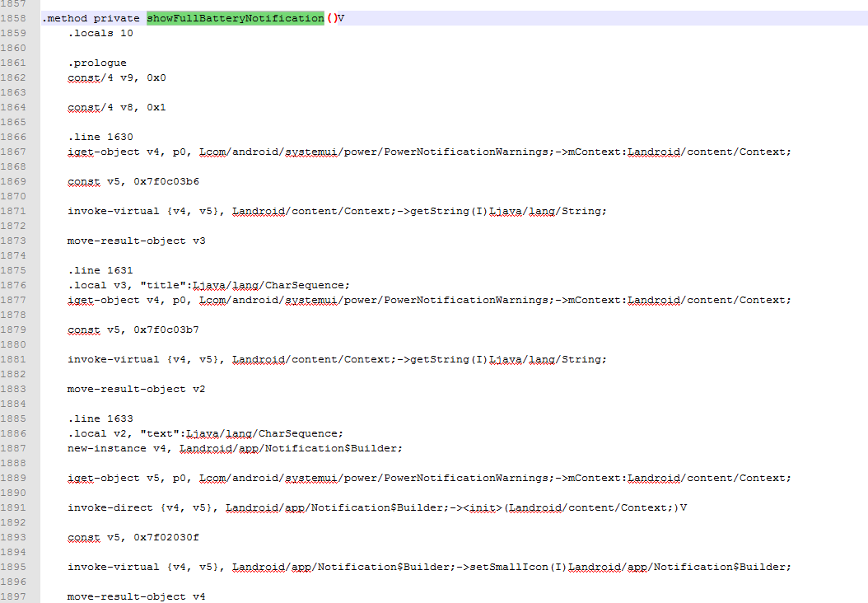Click the .line 1630 directive
Image resolution: width=868 pixels, height=603 pixels.
coord(100,137)
